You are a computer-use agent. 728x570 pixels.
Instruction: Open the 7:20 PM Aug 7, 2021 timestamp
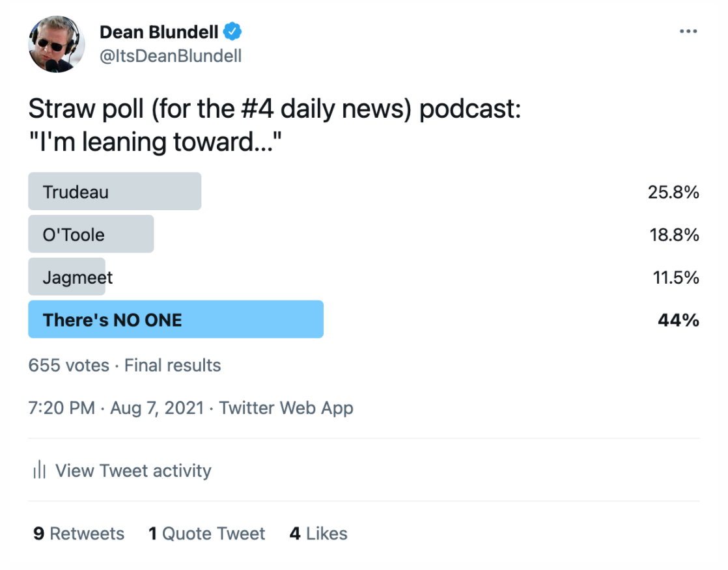(x=116, y=408)
